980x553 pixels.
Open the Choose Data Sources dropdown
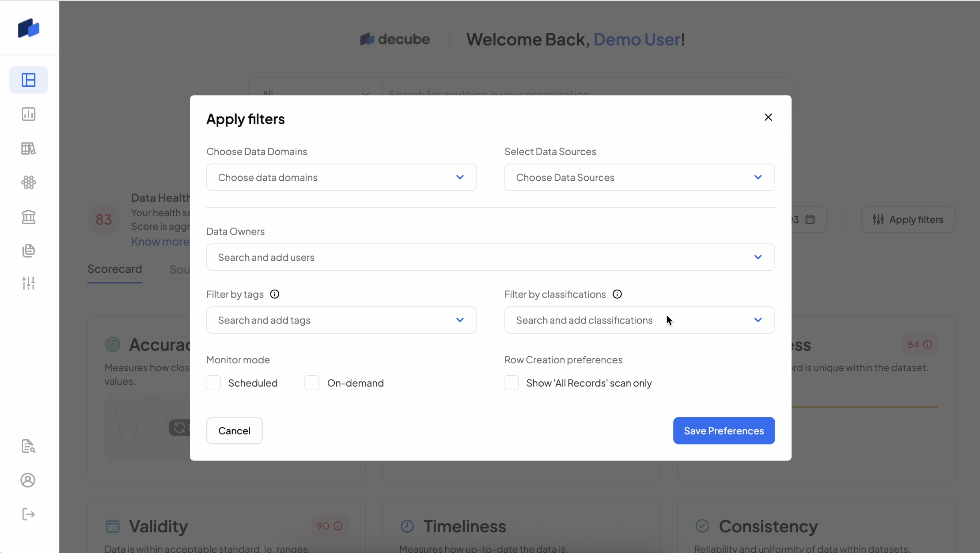coord(639,178)
